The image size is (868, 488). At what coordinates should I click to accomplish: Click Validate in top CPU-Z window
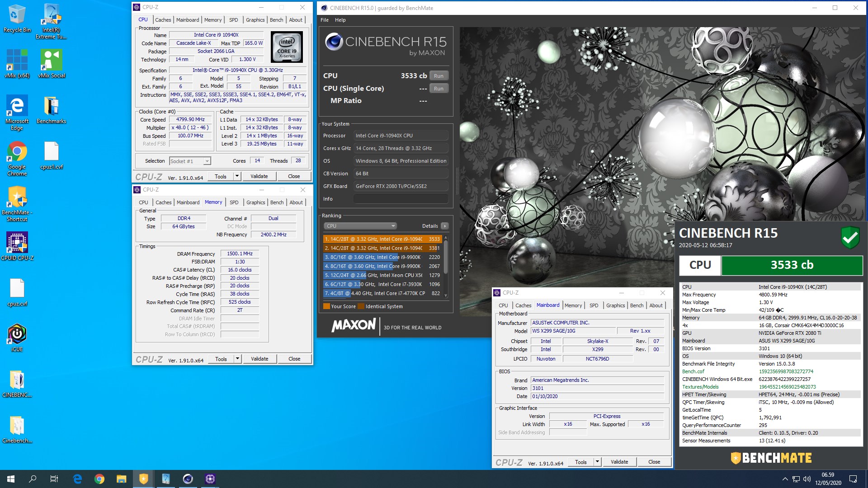[x=259, y=176]
